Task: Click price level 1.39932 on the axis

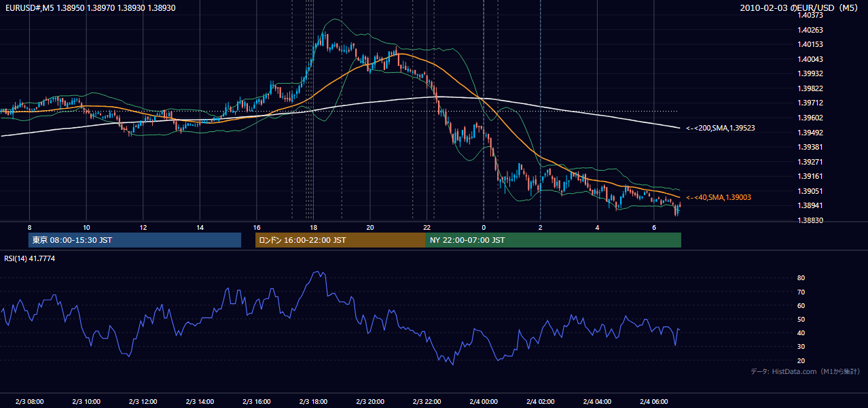Action: click(810, 73)
